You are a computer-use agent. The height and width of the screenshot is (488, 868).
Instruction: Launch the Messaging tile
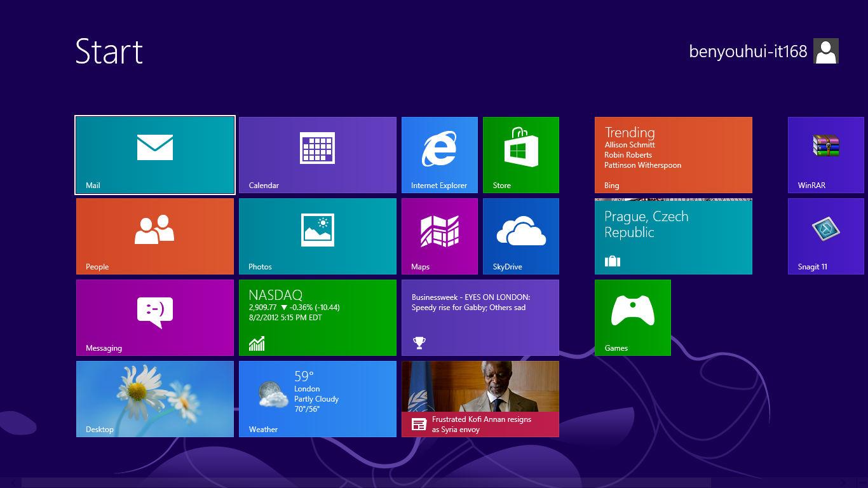155,318
